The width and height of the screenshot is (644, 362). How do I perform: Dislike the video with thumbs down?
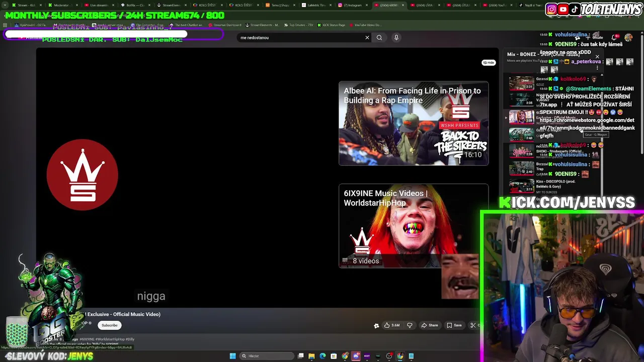tap(410, 325)
